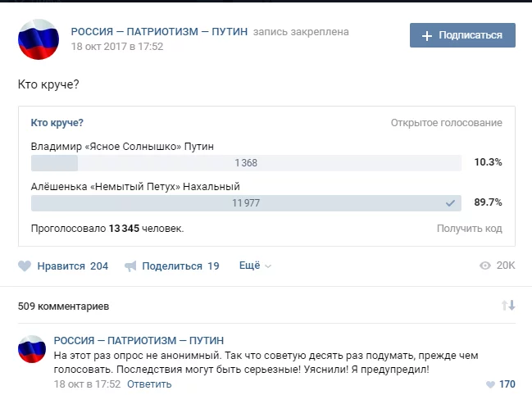532x395 pixels.
Task: Expand the Ещё dropdown menu
Action: (254, 266)
